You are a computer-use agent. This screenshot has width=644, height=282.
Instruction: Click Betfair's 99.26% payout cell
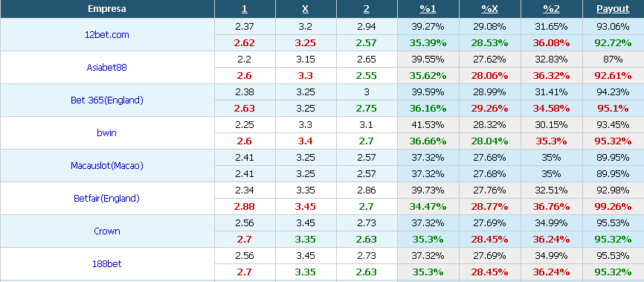pos(613,207)
